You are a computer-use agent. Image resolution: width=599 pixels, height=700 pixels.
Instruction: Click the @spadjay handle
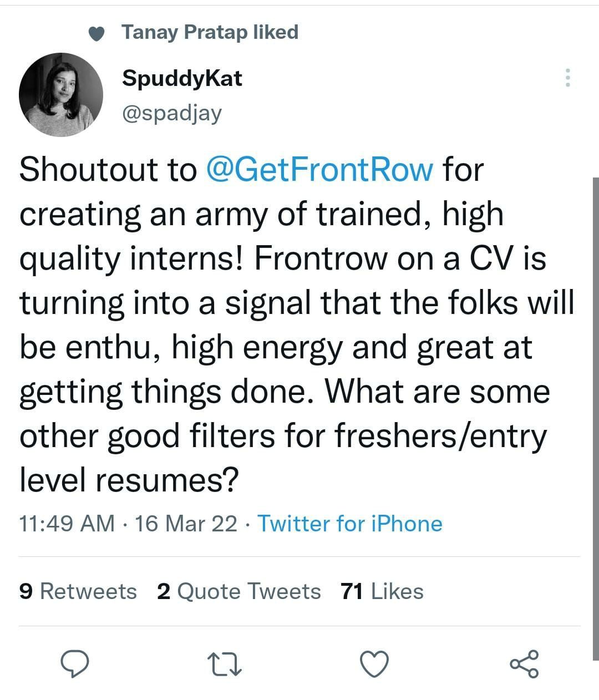tap(172, 113)
